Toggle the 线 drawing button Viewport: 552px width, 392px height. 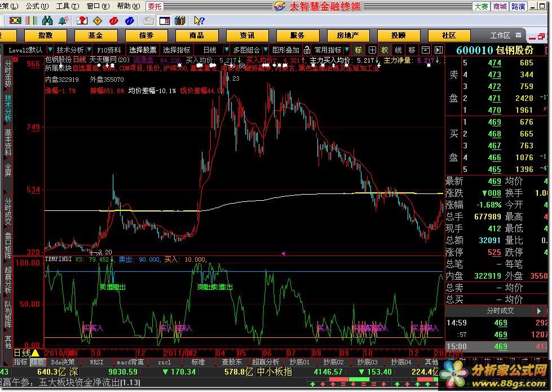pos(398,50)
